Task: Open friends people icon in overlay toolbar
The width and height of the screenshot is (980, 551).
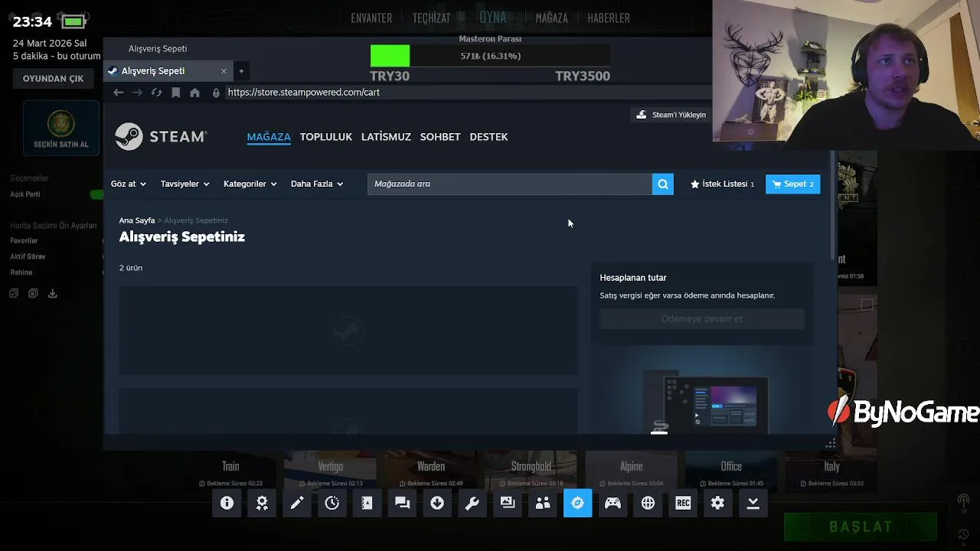Action: pos(543,503)
